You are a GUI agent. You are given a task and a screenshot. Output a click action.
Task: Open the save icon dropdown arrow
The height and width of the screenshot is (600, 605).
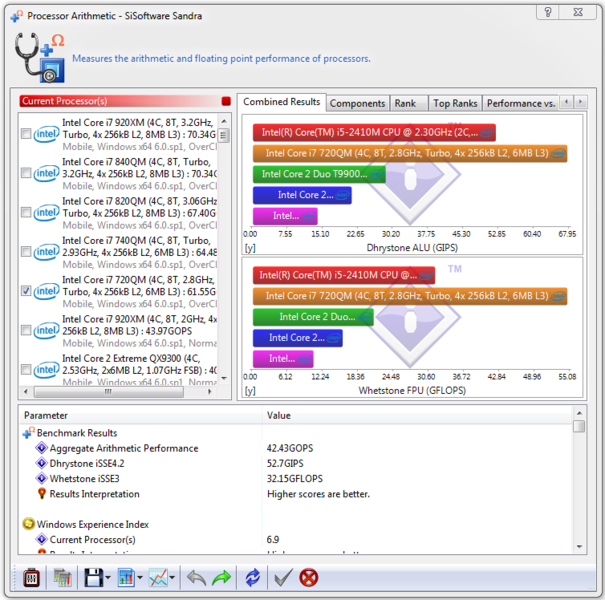pyautogui.click(x=108, y=578)
